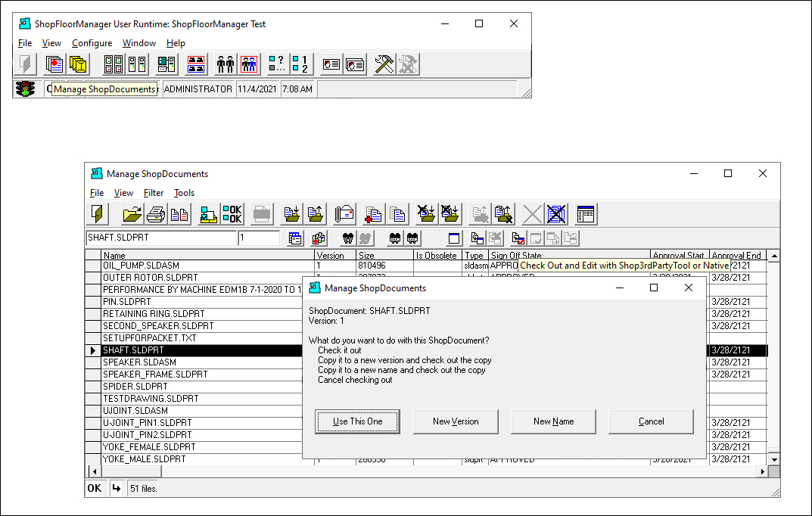This screenshot has width=812, height=516.
Task: Click the OK OK approval icon
Action: [232, 214]
